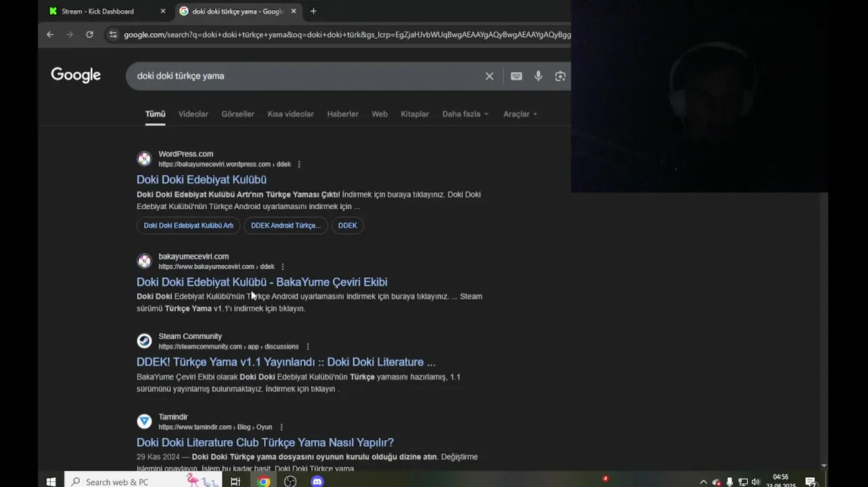The width and height of the screenshot is (868, 487).
Task: Click the browser address bar URL
Action: (x=347, y=34)
